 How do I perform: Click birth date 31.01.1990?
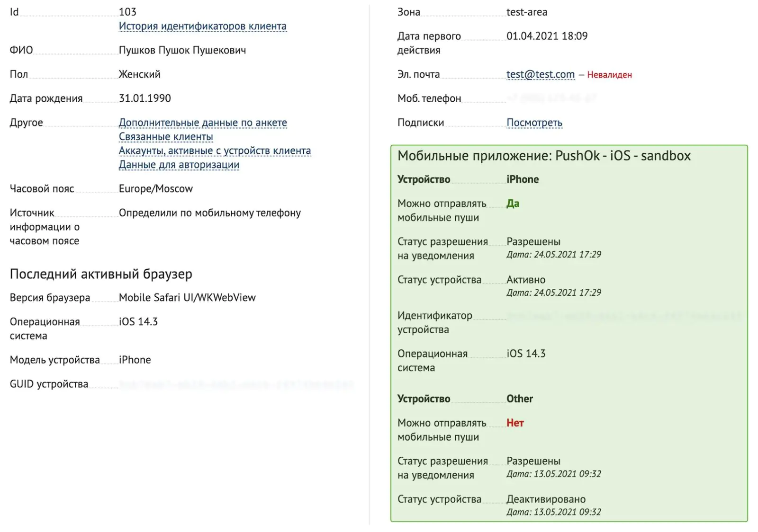click(x=144, y=98)
